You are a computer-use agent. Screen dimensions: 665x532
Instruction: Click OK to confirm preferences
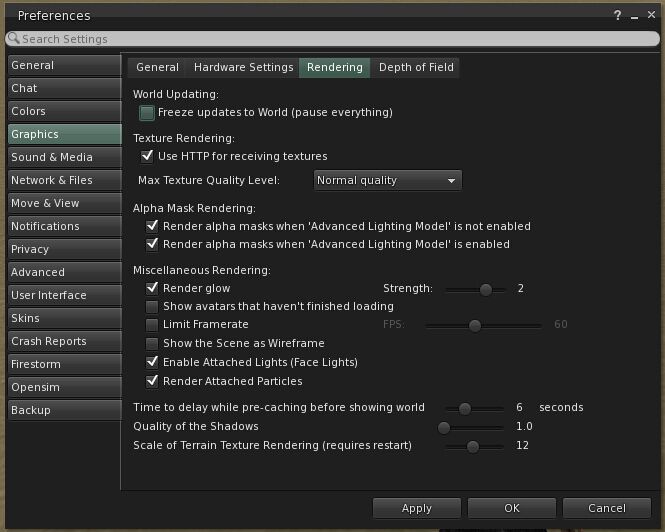[x=511, y=508]
